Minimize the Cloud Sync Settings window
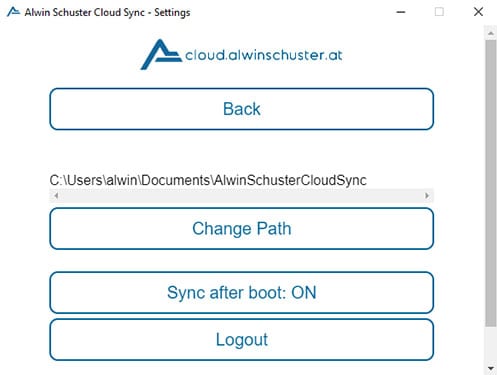Viewport: 497px width, 375px height. (x=401, y=12)
